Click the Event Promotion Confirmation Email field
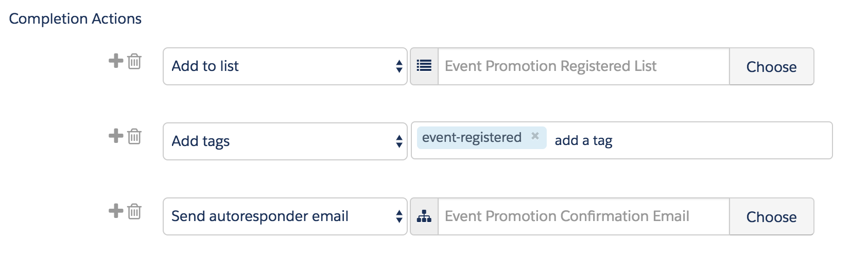 584,216
